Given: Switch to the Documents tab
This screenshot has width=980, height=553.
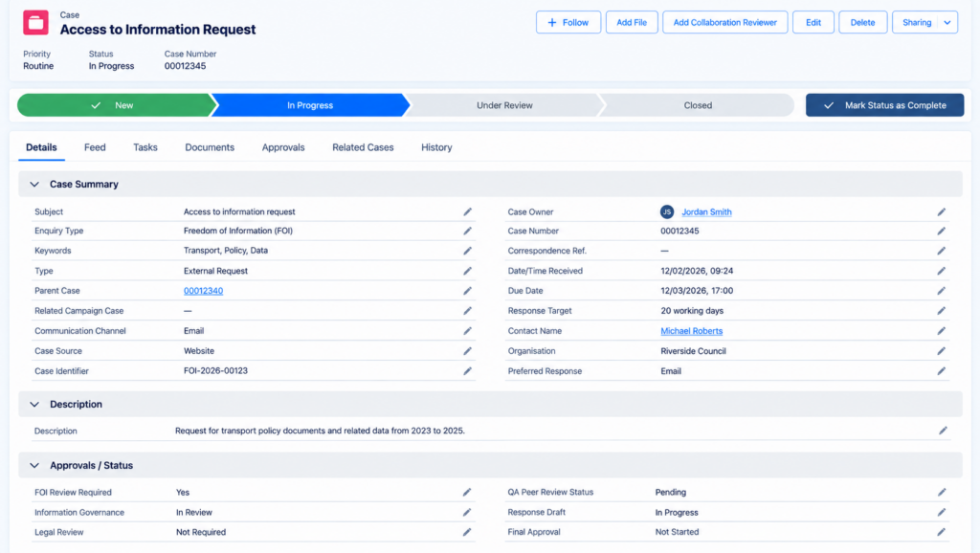Looking at the screenshot, I should (210, 147).
